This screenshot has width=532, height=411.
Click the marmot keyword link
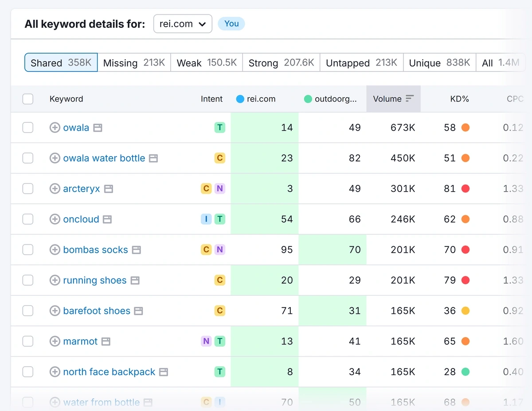80,341
